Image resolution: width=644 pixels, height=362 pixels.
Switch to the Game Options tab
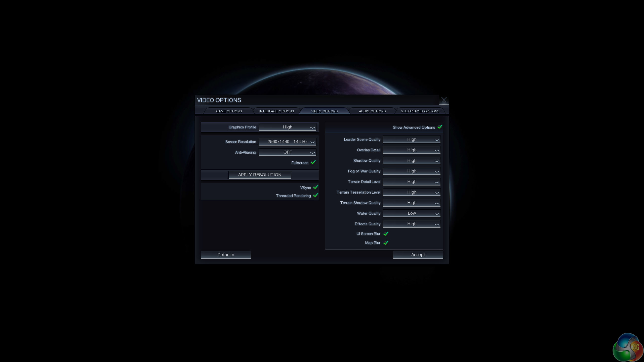229,111
